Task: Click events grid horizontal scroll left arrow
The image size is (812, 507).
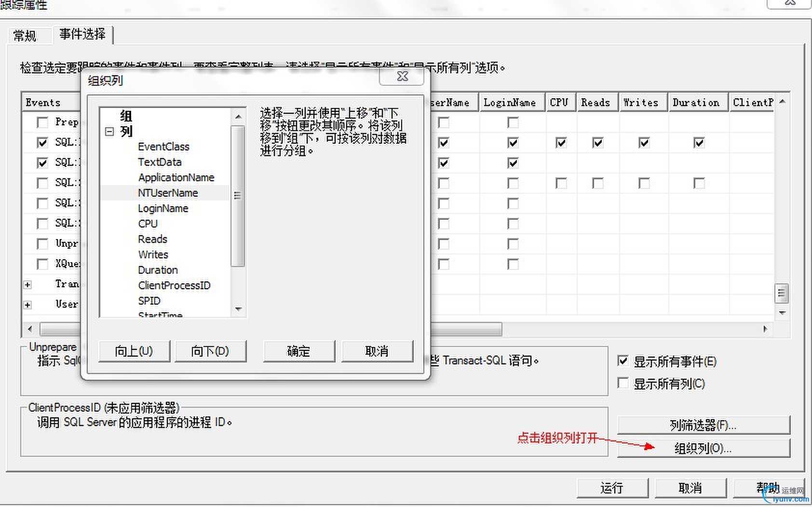Action: 30,329
